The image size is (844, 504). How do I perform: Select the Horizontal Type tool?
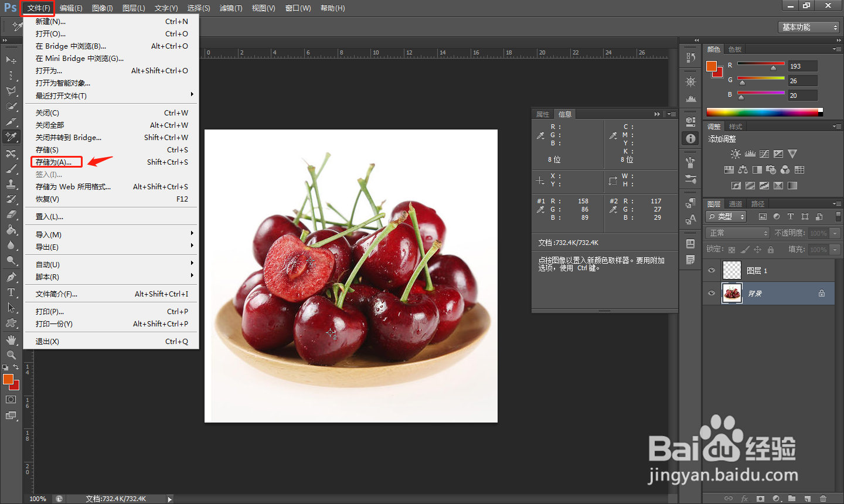pyautogui.click(x=11, y=292)
